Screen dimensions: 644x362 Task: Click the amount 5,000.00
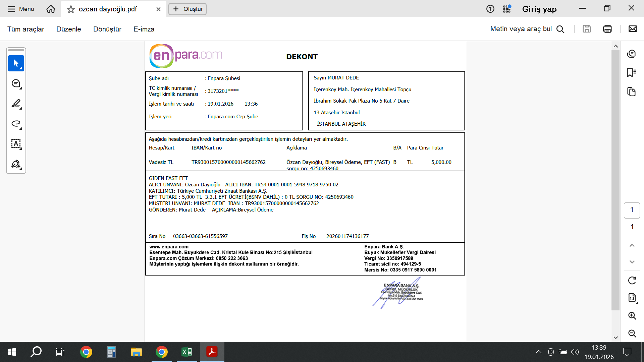click(441, 162)
